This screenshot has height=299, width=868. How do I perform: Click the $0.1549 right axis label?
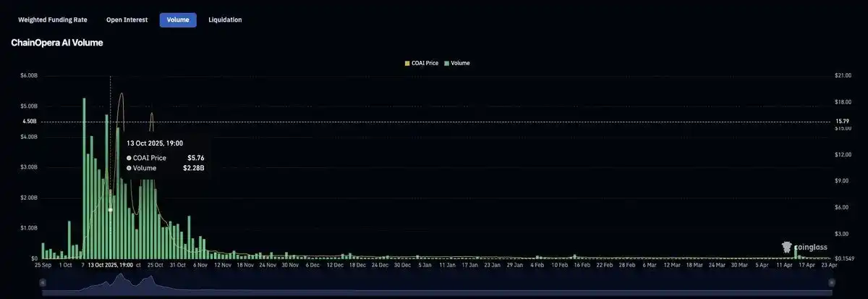(843, 258)
